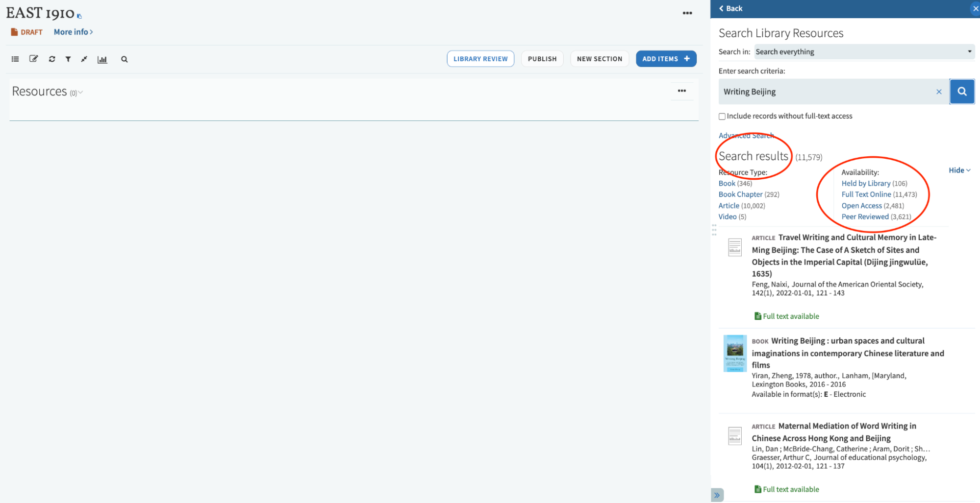Open the list's top three-dot menu

coord(687,13)
